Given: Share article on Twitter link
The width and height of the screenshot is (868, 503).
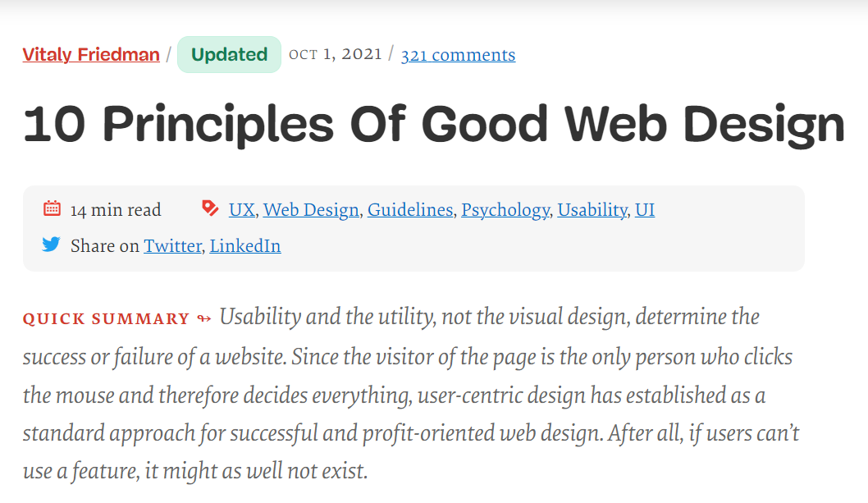Looking at the screenshot, I should coord(173,246).
